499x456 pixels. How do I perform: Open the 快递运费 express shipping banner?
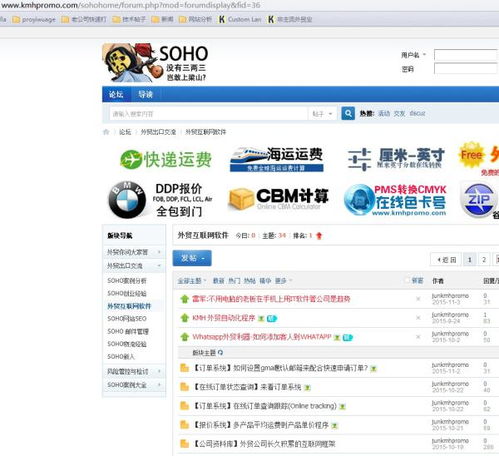click(x=166, y=159)
